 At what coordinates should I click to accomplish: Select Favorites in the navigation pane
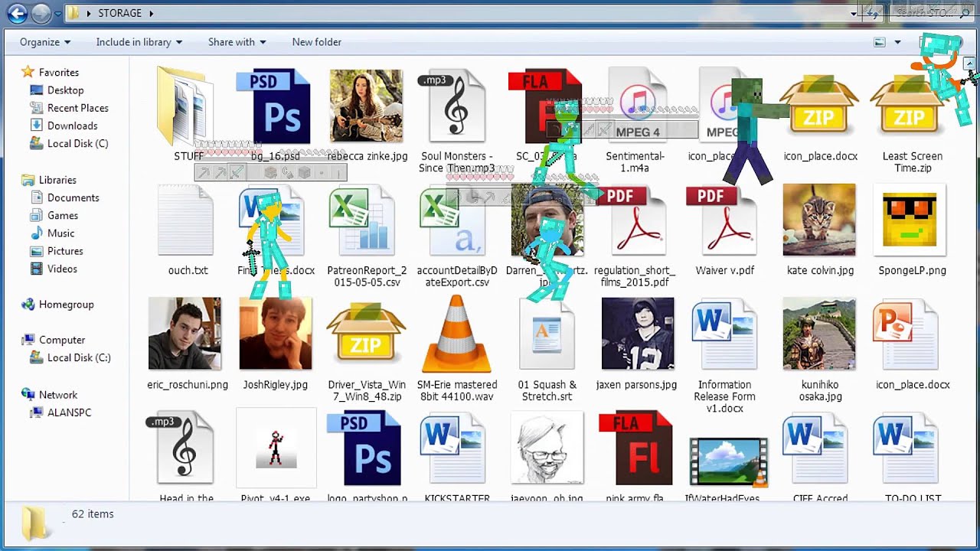point(51,72)
